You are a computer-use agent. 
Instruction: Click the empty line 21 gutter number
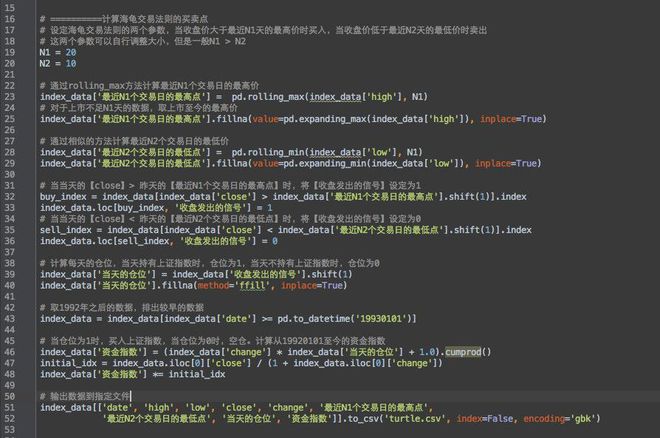coord(9,74)
